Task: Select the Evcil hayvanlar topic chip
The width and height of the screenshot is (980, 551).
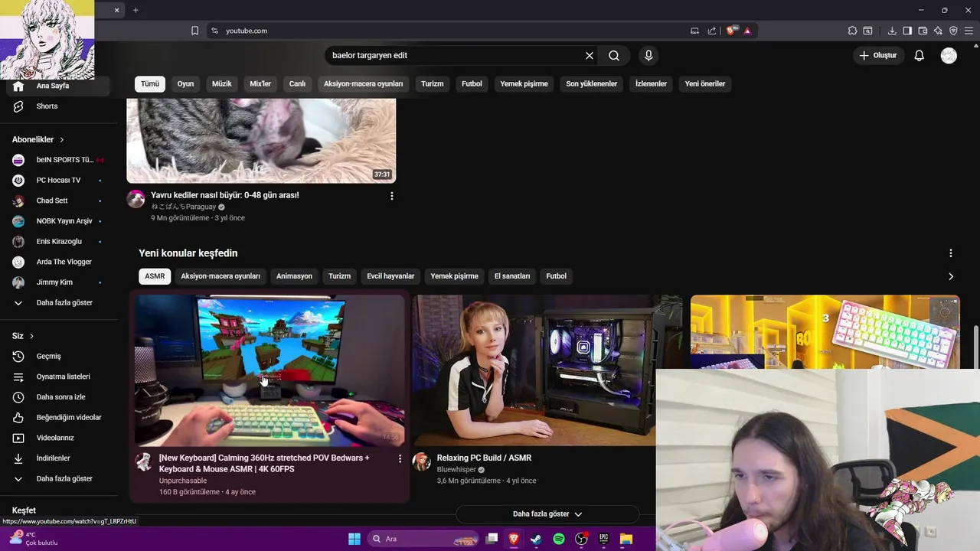Action: [x=390, y=276]
